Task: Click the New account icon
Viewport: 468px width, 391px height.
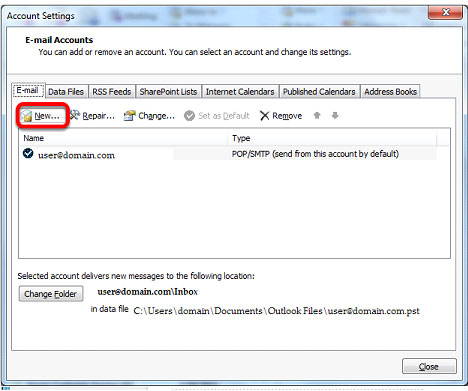Action: point(26,116)
